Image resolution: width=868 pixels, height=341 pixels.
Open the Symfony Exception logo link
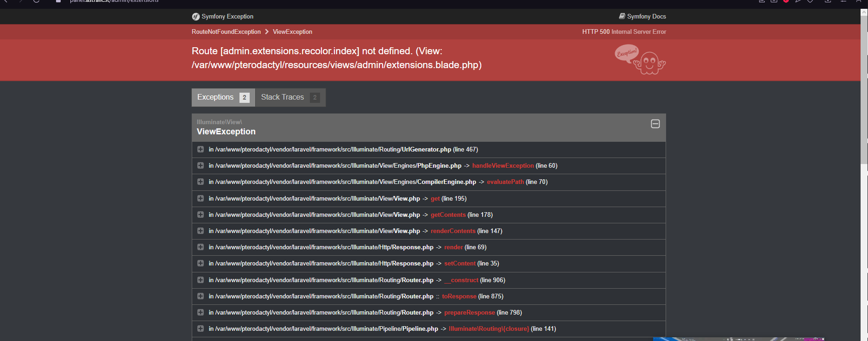click(223, 17)
